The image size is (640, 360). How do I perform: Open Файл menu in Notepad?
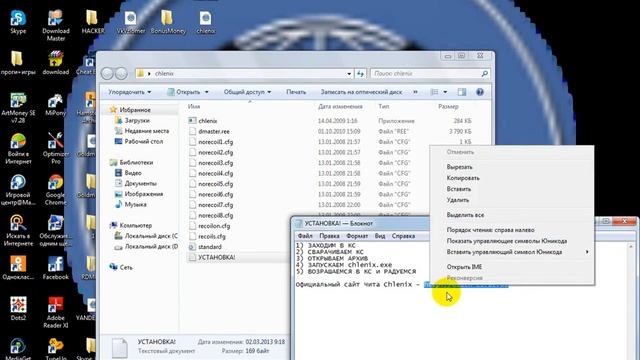click(305, 236)
